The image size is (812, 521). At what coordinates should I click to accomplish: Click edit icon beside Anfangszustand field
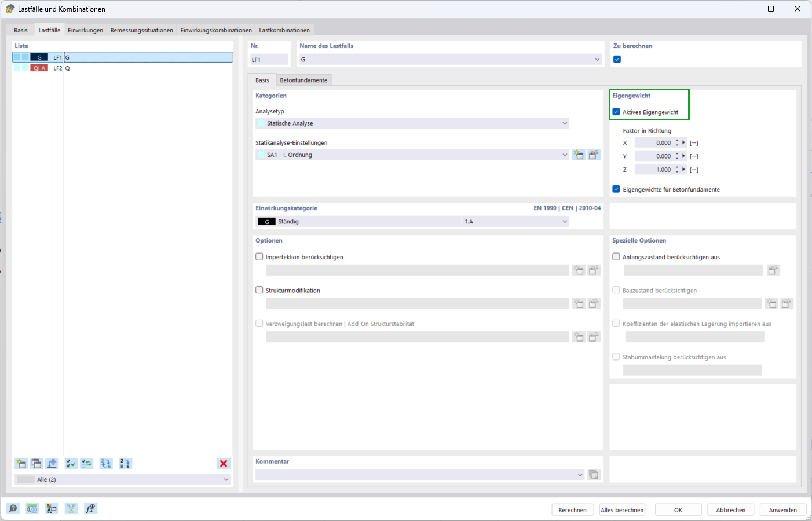pos(773,270)
